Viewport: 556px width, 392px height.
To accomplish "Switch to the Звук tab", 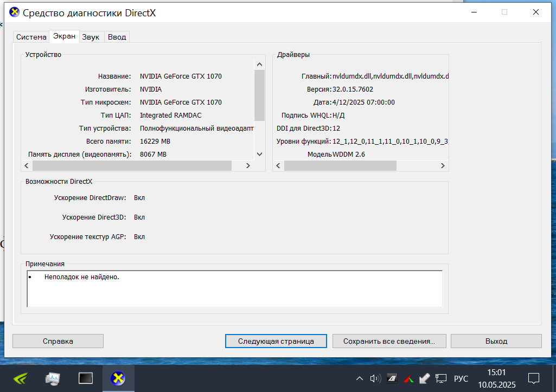I will 91,37.
